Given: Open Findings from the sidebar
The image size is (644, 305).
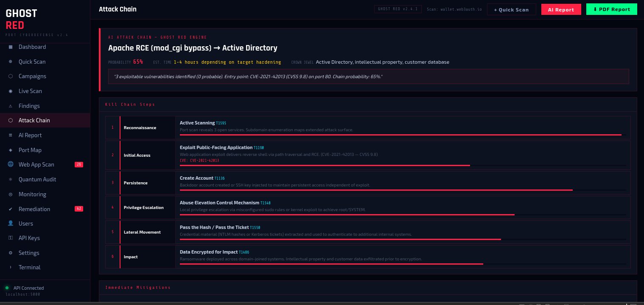Looking at the screenshot, I should 45,106.
